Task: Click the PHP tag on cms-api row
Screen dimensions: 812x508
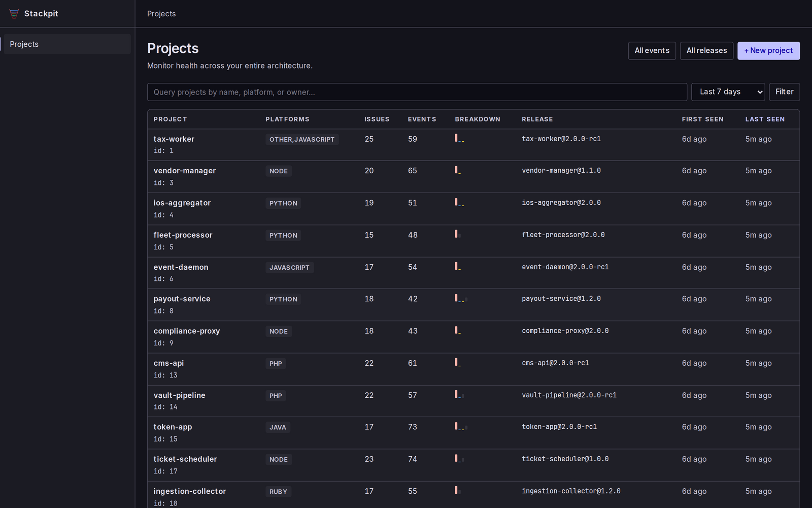Action: point(276,364)
